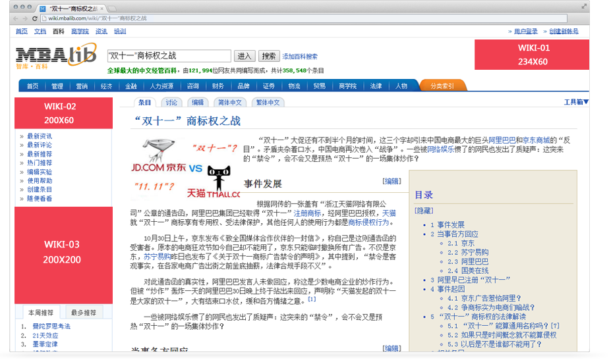Jump to contents item 2.3 阿里巴巴
The width and height of the screenshot is (611, 364).
(467, 261)
